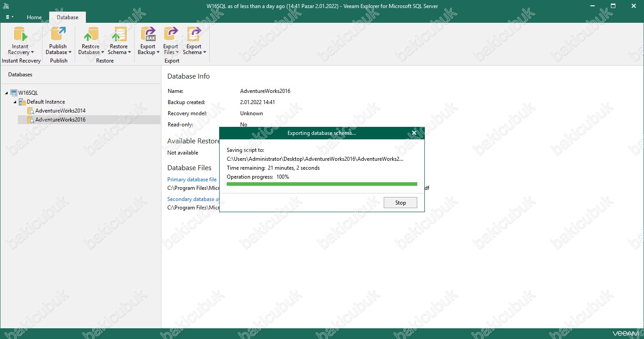Screen dimensions: 644x339
Task: Open the Export Files ribbon icon
Action: [170, 34]
